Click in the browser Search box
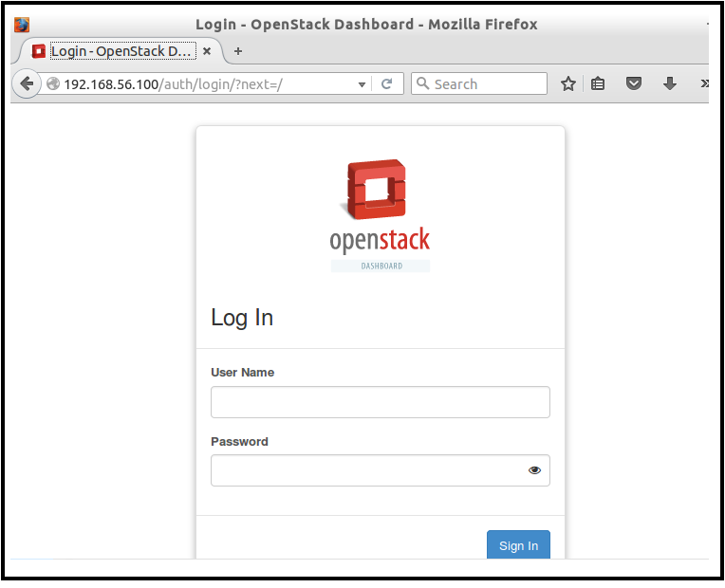Viewport: 725px width, 588px height. tap(479, 83)
